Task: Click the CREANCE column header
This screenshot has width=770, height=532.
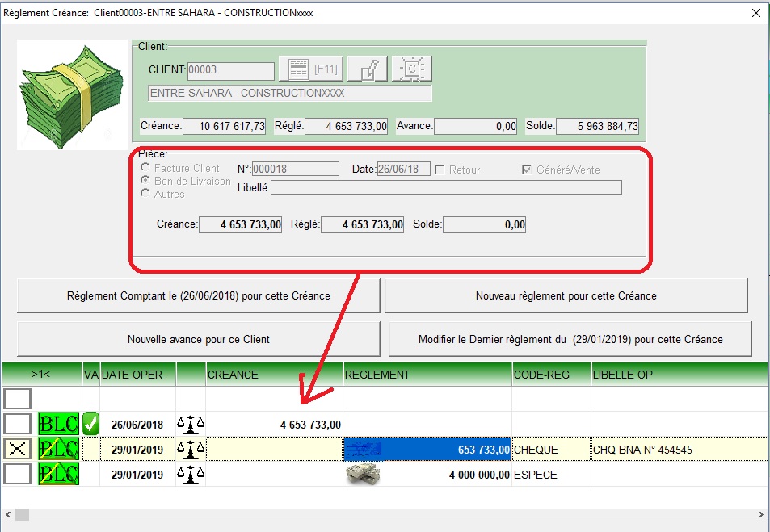Action: (x=274, y=375)
